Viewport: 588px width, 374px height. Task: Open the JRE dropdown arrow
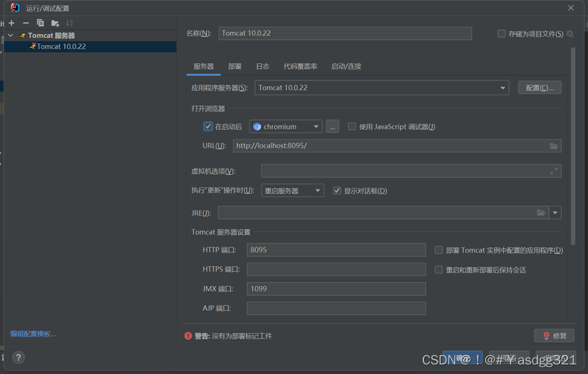point(555,213)
